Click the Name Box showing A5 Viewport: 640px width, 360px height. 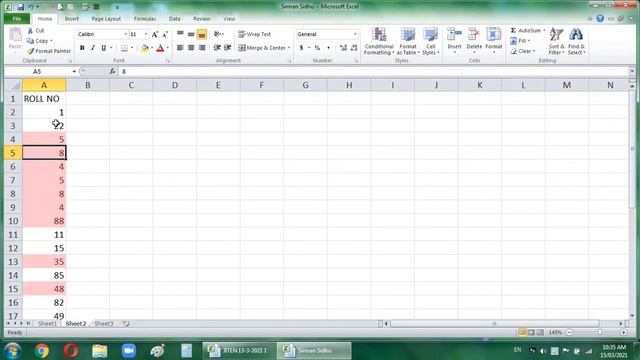click(x=37, y=71)
